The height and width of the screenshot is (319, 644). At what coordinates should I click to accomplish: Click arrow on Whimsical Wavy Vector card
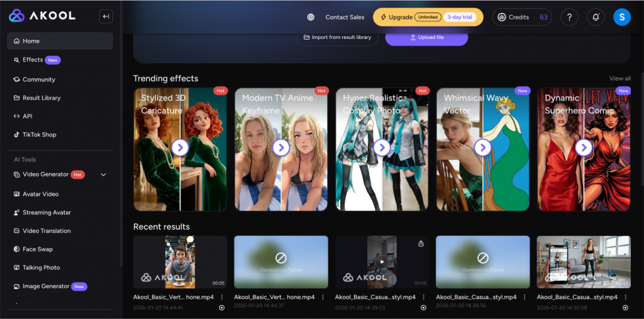tap(483, 148)
